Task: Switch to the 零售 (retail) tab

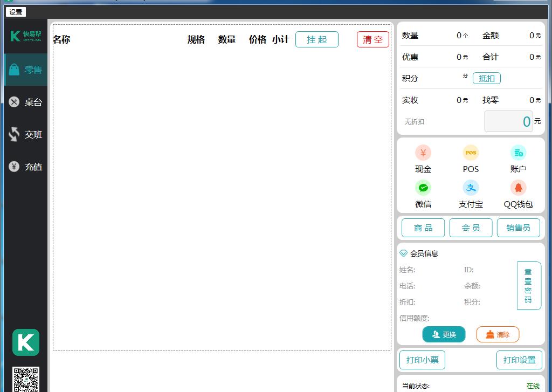Action: pos(25,70)
